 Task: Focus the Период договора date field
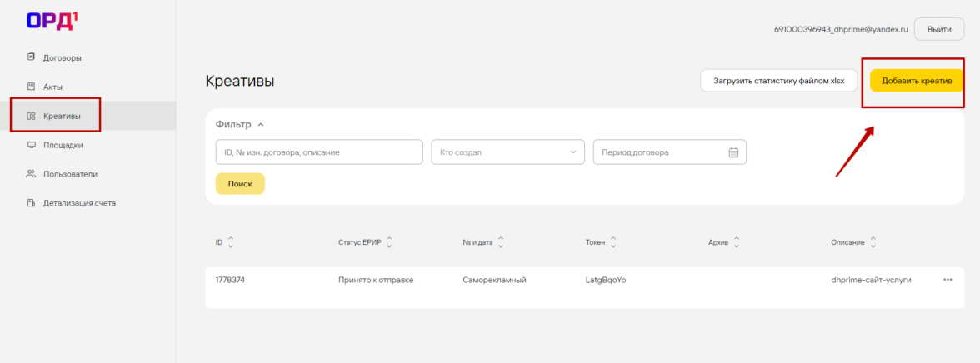point(669,152)
